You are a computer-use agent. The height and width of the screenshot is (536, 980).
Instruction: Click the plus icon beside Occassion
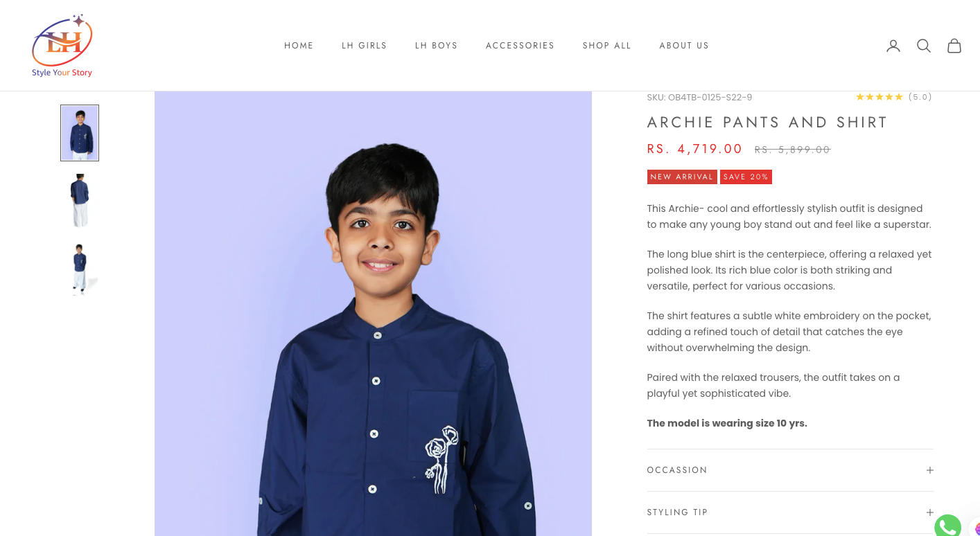pyautogui.click(x=930, y=470)
